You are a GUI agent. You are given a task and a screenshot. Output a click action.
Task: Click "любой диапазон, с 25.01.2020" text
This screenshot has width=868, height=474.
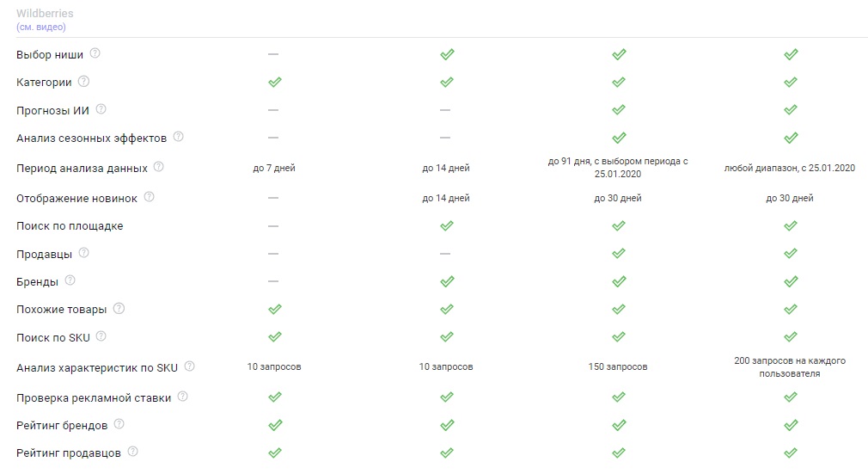coord(790,169)
